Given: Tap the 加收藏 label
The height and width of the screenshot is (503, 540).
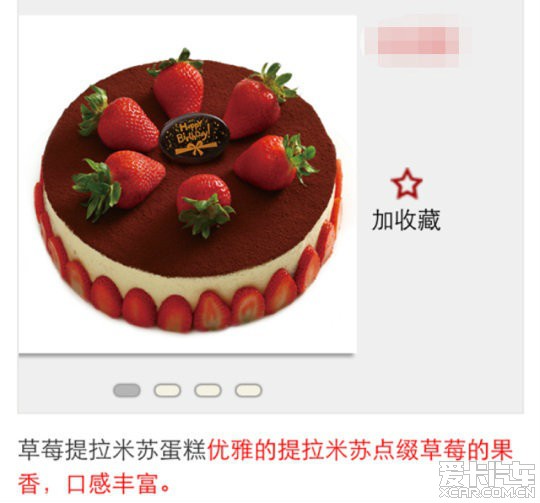Looking at the screenshot, I should tap(406, 220).
